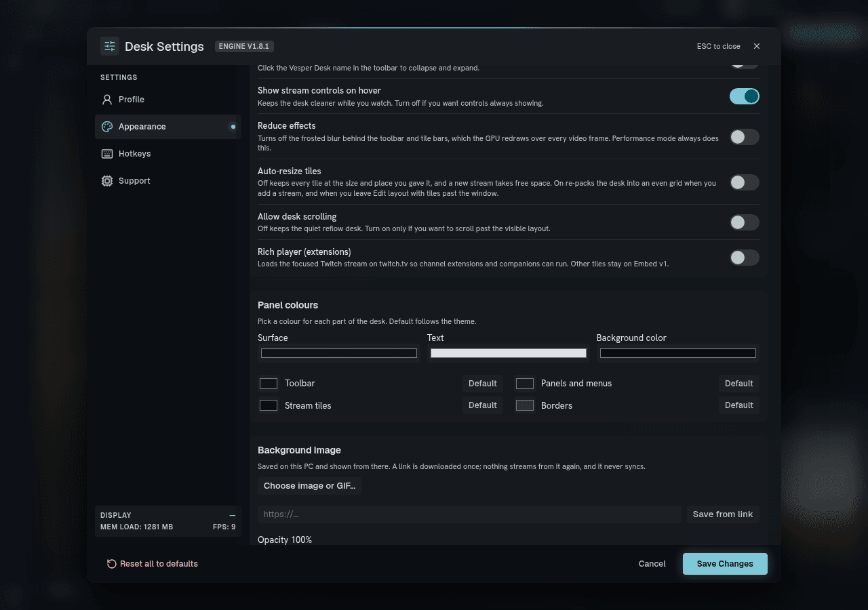Click the Panel colours heading
Image resolution: width=868 pixels, height=610 pixels.
[288, 305]
